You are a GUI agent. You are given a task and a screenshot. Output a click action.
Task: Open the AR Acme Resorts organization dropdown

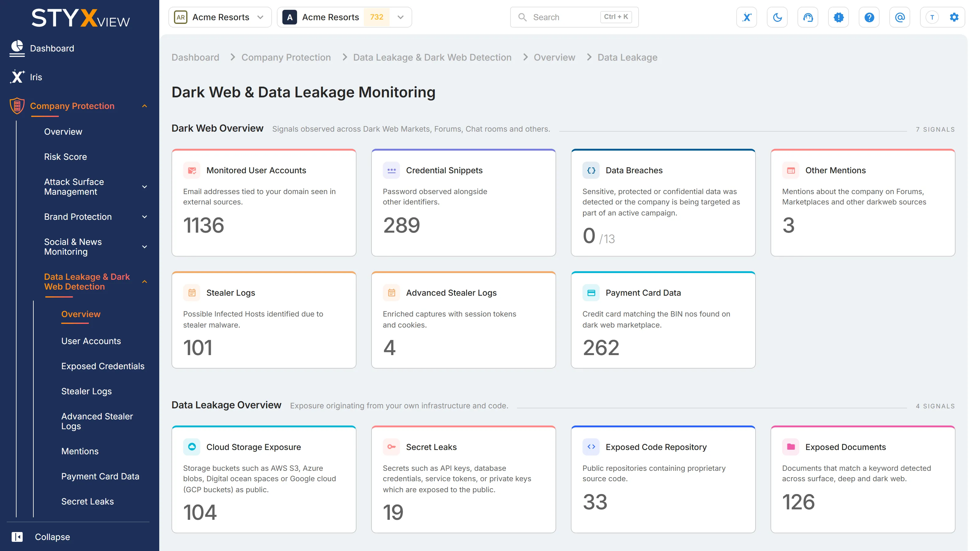pyautogui.click(x=220, y=17)
